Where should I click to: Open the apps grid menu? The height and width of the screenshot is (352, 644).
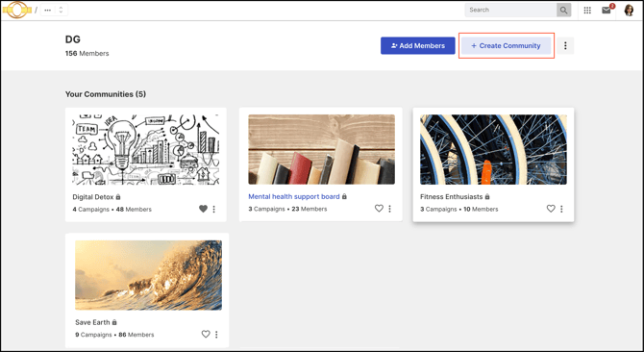[587, 11]
